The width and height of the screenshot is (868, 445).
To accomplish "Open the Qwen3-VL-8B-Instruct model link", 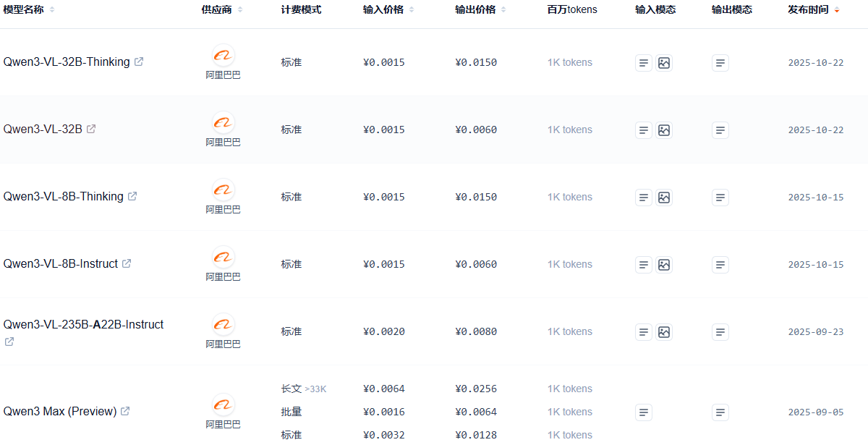I will click(60, 264).
